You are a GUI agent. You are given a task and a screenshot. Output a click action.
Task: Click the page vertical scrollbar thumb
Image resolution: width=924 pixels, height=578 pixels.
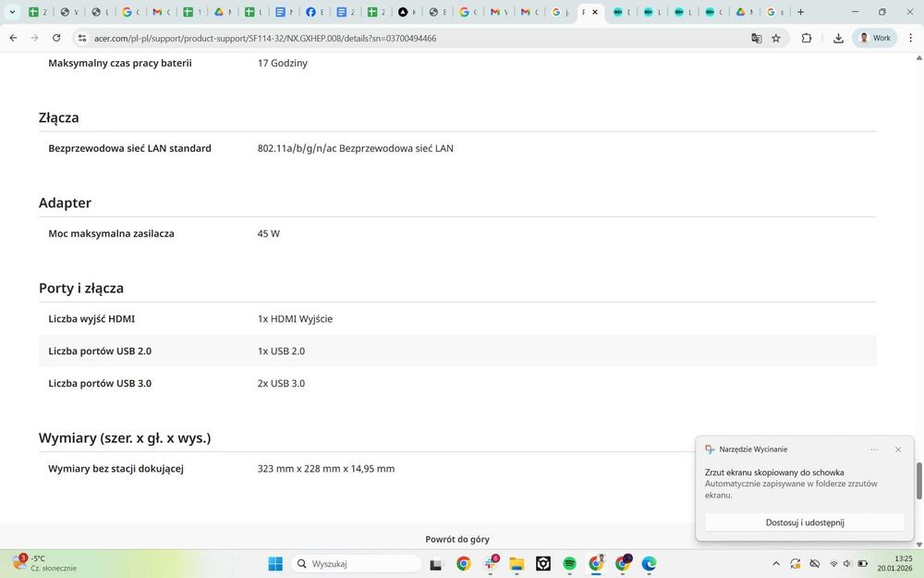point(918,481)
